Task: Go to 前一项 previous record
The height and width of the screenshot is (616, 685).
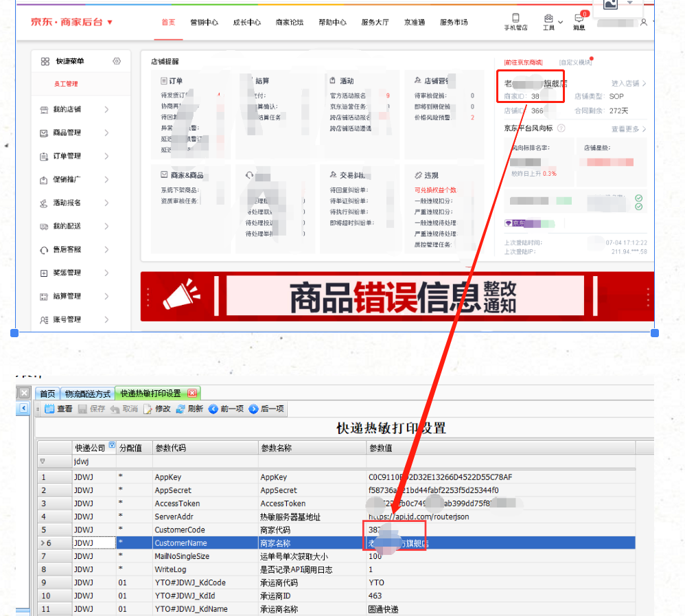Action: coord(226,409)
